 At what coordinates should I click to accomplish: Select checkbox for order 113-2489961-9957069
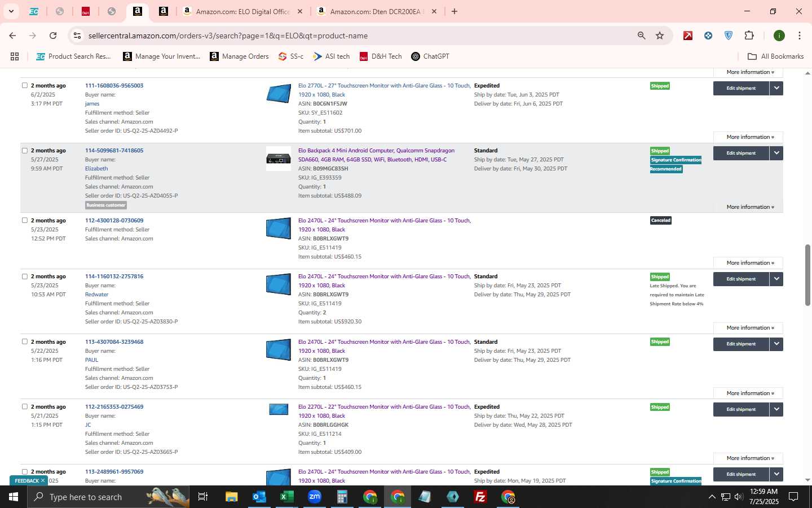pyautogui.click(x=25, y=472)
